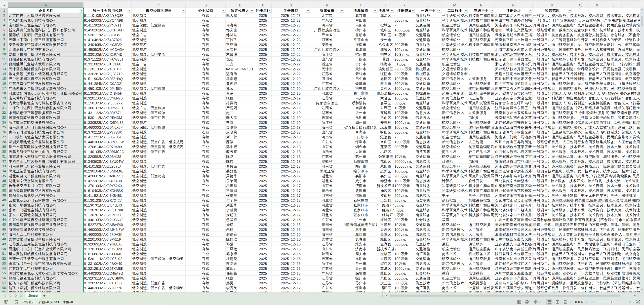
Task: Open the VB macro icon in status bar
Action: [6, 302]
